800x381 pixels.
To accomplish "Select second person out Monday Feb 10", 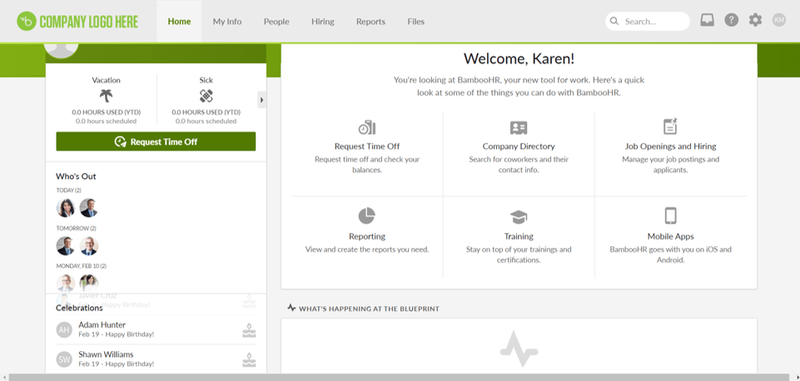I will click(89, 283).
